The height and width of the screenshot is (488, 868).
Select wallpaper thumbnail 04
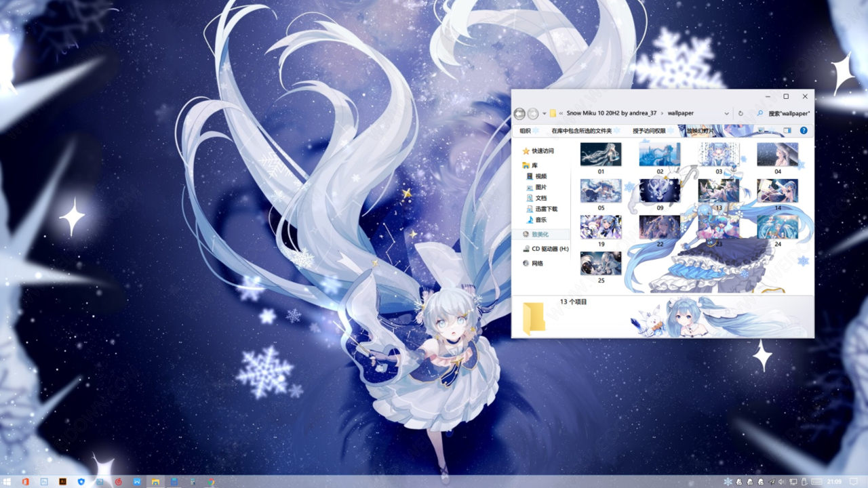[x=778, y=155]
